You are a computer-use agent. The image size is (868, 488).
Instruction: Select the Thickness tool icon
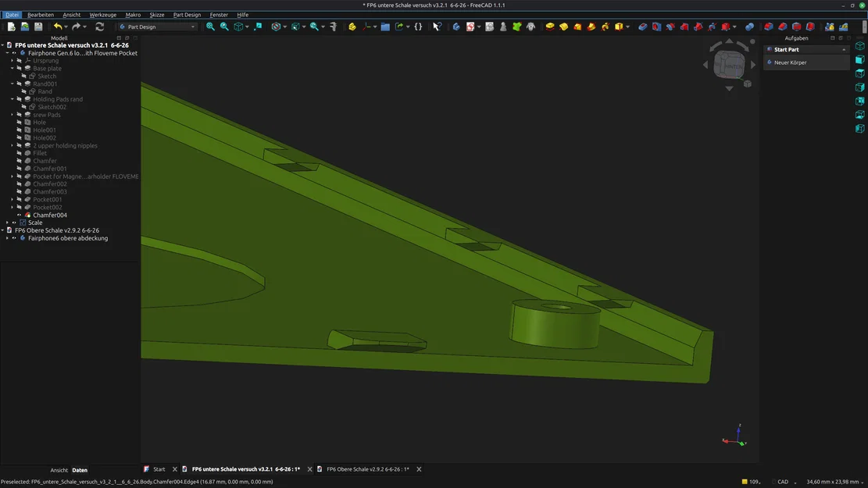pyautogui.click(x=810, y=27)
